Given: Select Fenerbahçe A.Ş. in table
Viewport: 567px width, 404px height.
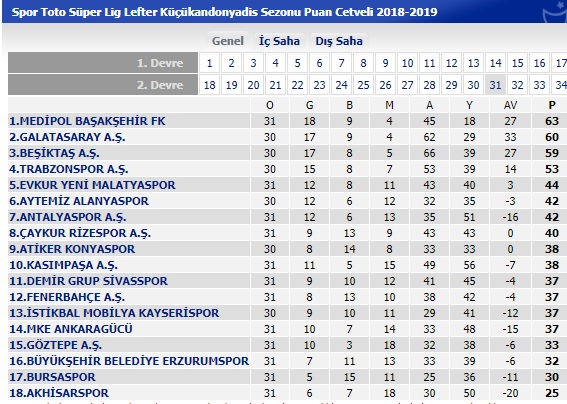Looking at the screenshot, I should 67,297.
